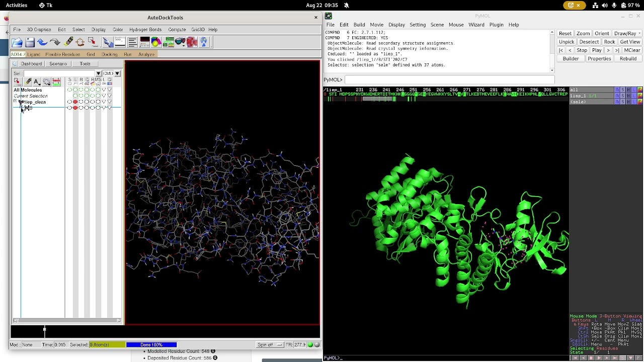Click the pointing hand picking icon
Screen dimensions: 644x362
pyautogui.click(x=108, y=42)
